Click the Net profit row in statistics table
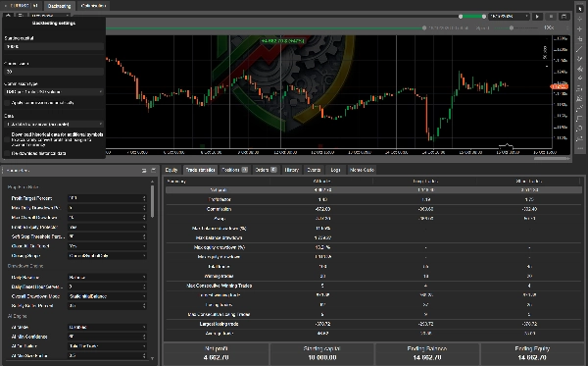The image size is (588, 366). tap(373, 190)
